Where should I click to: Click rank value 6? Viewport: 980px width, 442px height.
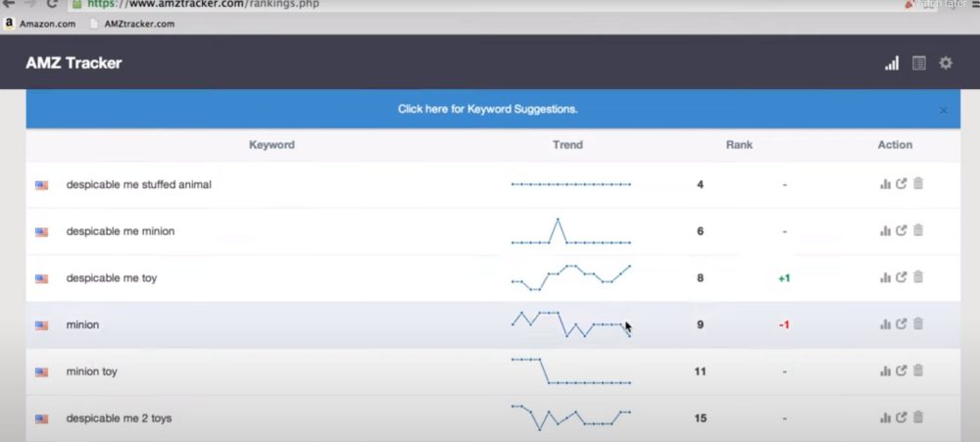(x=700, y=231)
